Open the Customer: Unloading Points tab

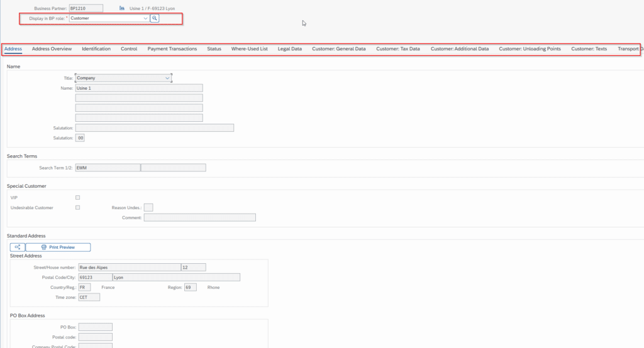point(530,49)
